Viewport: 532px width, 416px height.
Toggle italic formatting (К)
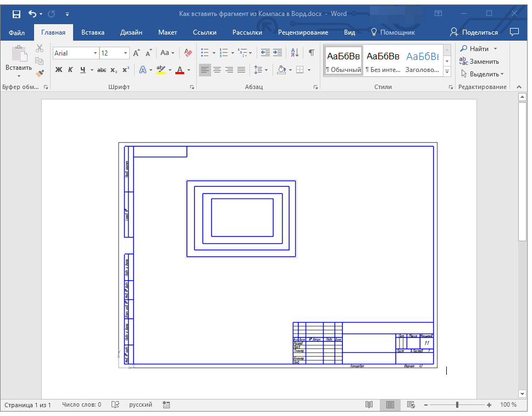coord(70,70)
